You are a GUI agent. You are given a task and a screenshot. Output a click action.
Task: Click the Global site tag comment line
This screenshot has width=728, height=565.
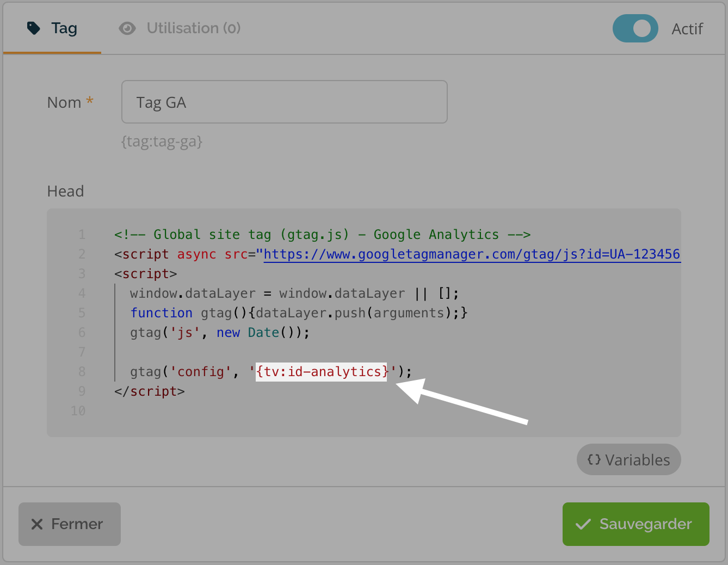tap(322, 235)
